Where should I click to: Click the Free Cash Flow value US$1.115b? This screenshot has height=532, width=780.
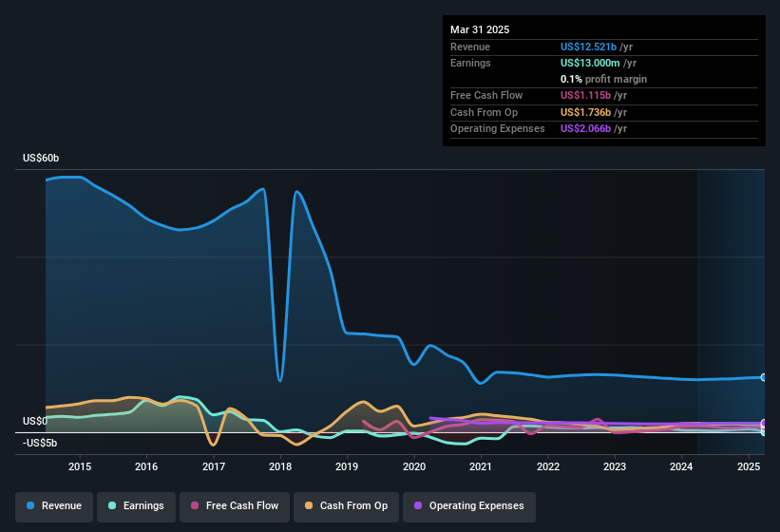coord(585,95)
